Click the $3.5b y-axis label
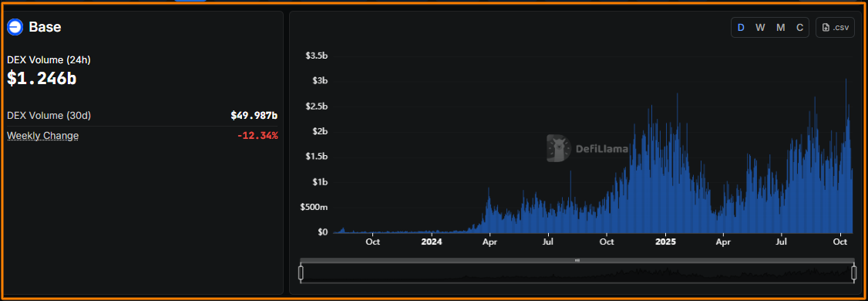This screenshot has width=868, height=301. (x=316, y=56)
